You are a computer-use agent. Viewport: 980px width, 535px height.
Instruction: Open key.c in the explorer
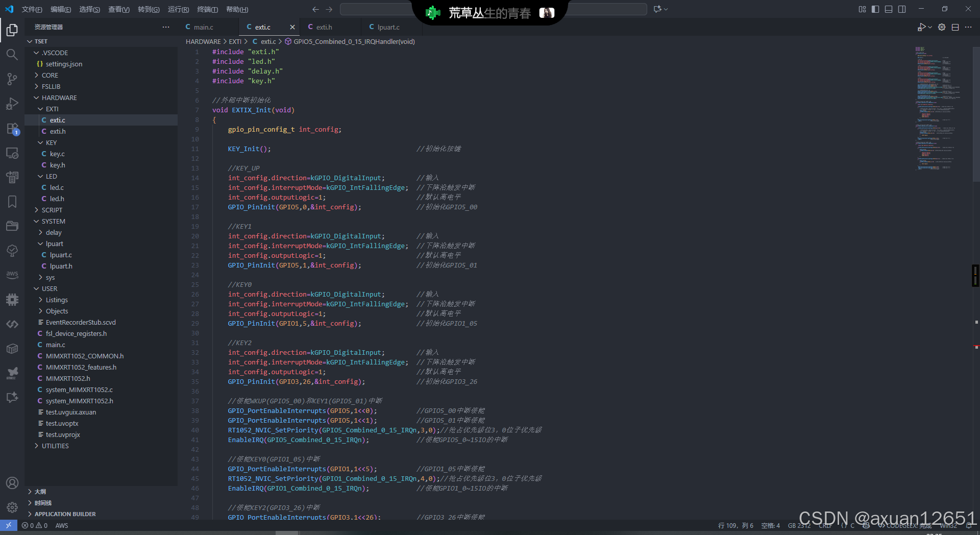click(x=101, y=154)
